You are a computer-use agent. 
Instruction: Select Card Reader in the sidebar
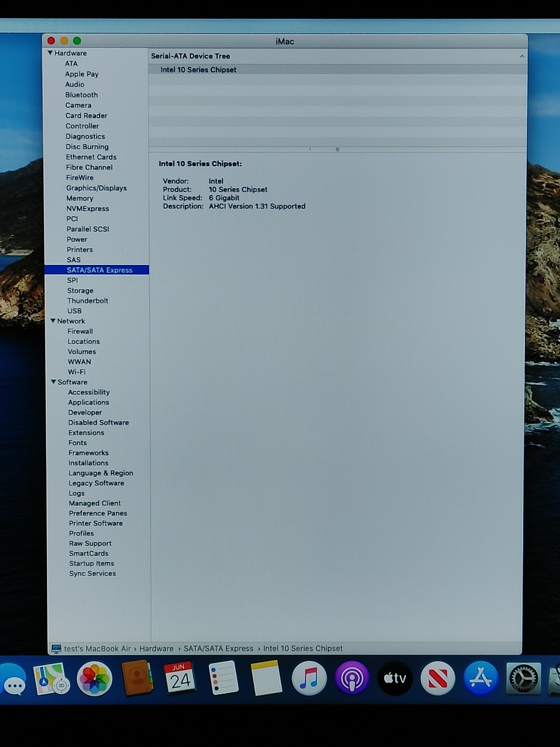[86, 115]
